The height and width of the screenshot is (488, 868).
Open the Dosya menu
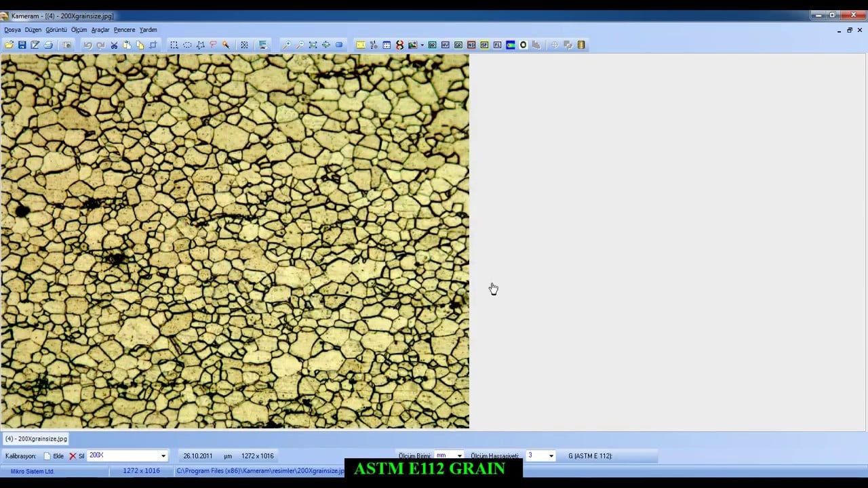coord(12,30)
